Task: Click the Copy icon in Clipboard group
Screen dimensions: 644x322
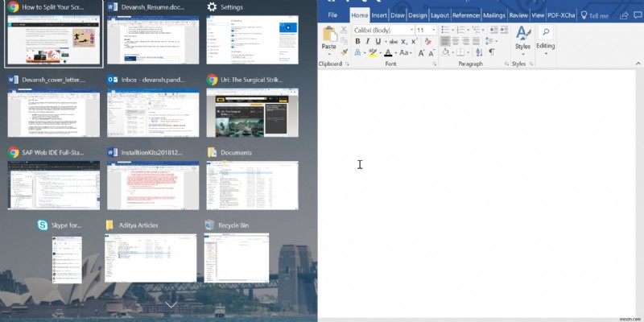Action: pos(345,41)
